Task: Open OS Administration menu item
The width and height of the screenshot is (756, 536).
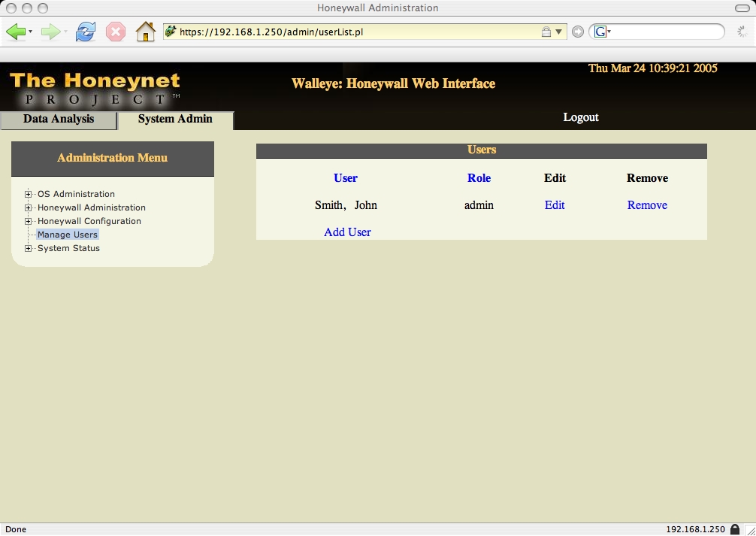Action: click(76, 194)
